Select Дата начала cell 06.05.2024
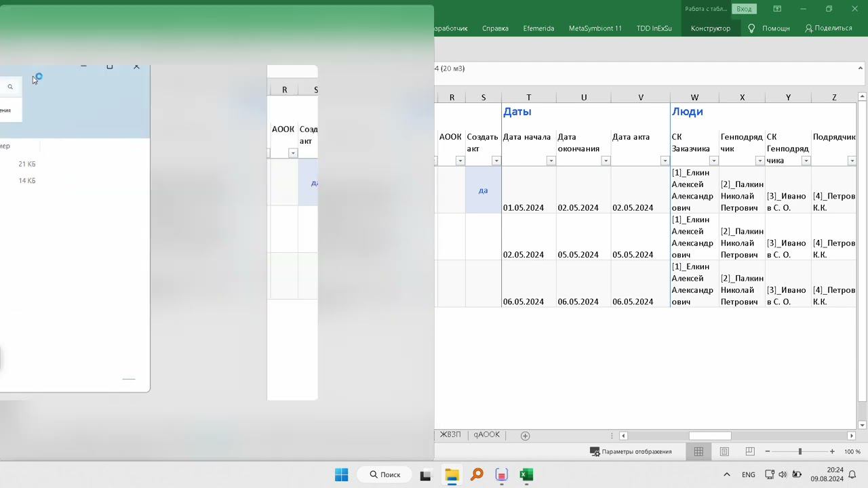 pyautogui.click(x=529, y=284)
